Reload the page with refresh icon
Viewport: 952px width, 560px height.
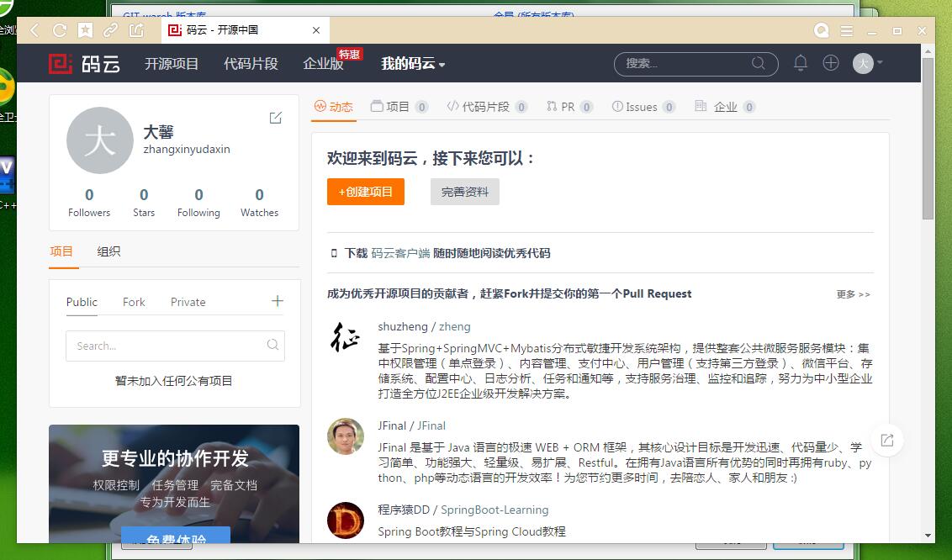coord(60,29)
